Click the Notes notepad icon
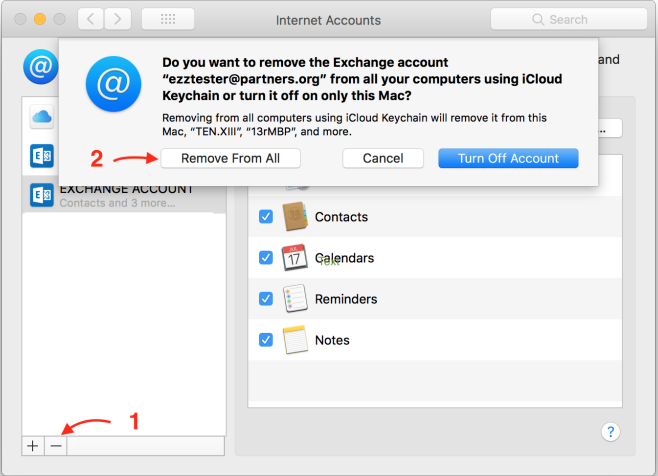Screen dimensions: 658x476 point(295,340)
